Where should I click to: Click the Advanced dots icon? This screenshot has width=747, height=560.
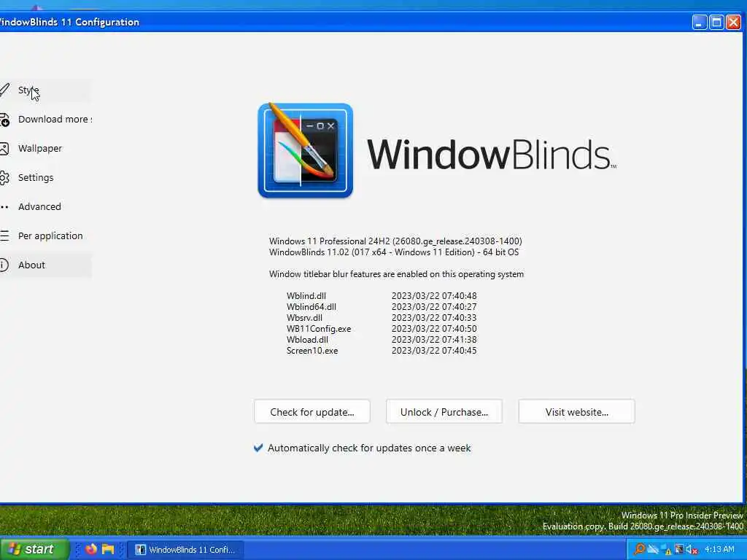[4, 206]
